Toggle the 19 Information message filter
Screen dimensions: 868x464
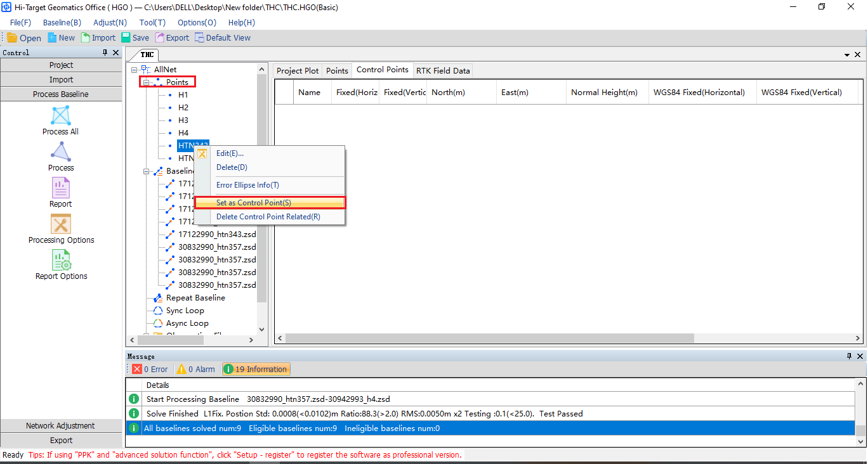[256, 369]
